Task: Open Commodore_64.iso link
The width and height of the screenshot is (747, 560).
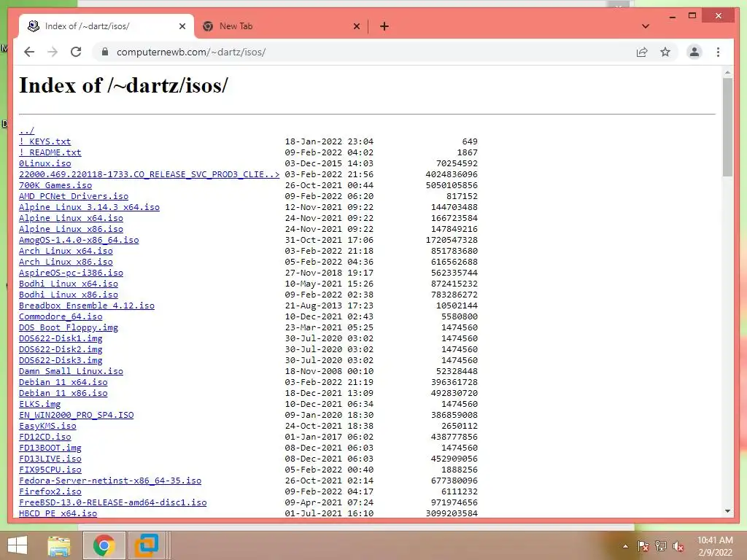Action: (x=61, y=316)
